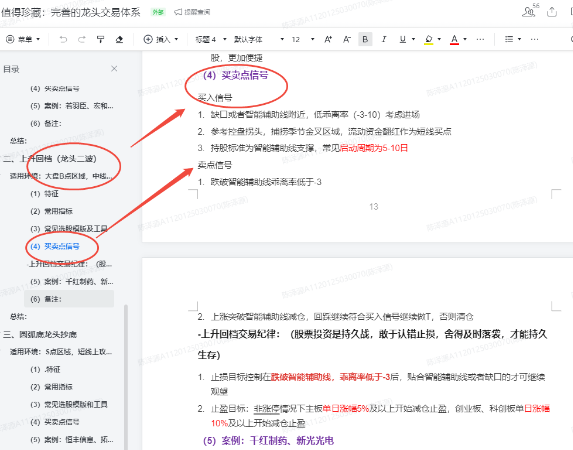Apply the red font color

tap(454, 39)
